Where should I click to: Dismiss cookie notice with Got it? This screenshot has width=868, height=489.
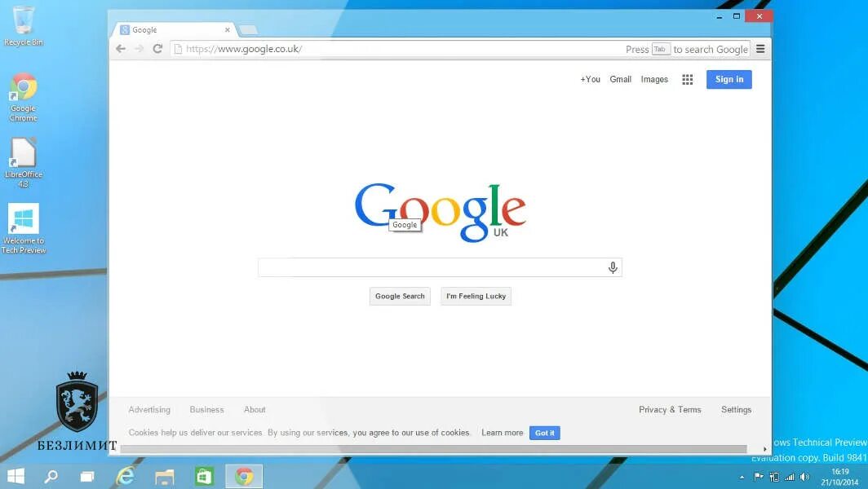coord(545,433)
